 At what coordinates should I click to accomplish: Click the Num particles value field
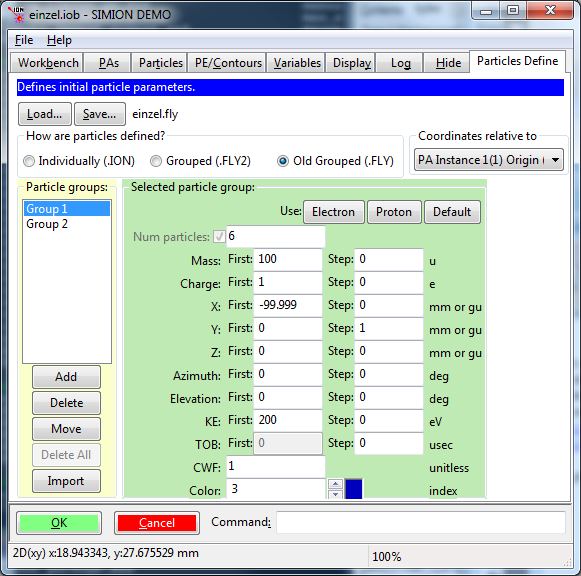tap(275, 236)
